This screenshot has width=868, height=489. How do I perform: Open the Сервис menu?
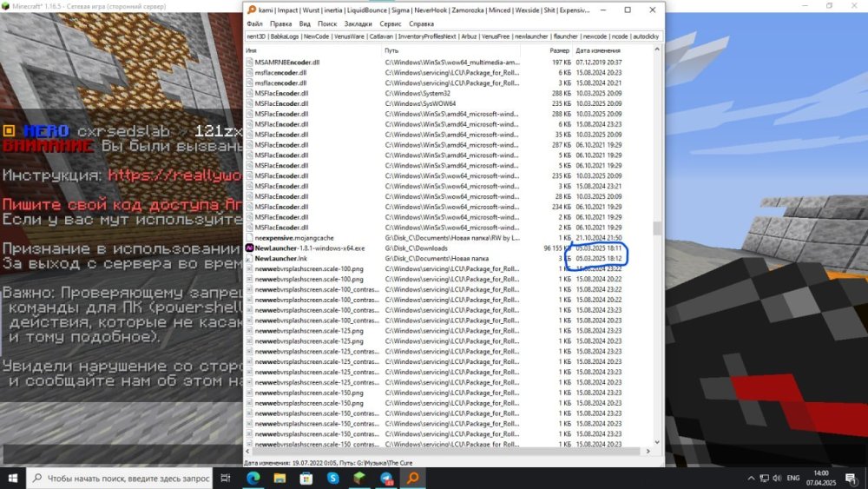coord(391,23)
